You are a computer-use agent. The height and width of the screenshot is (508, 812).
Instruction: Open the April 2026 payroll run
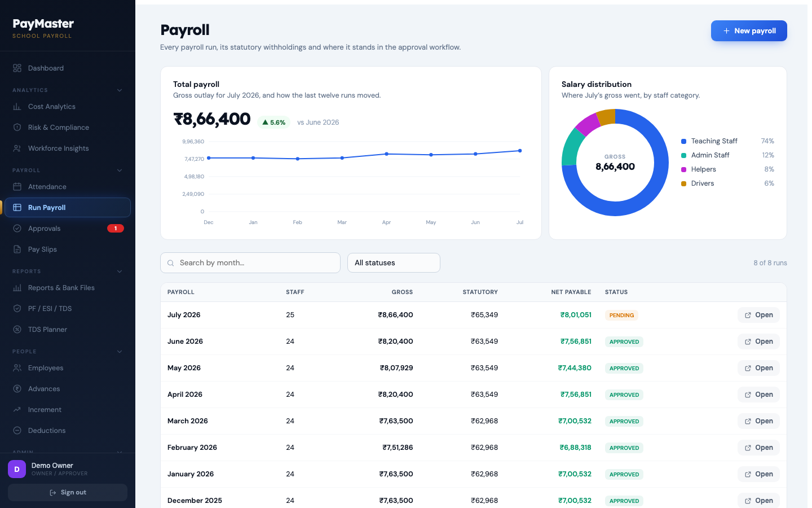click(x=758, y=395)
